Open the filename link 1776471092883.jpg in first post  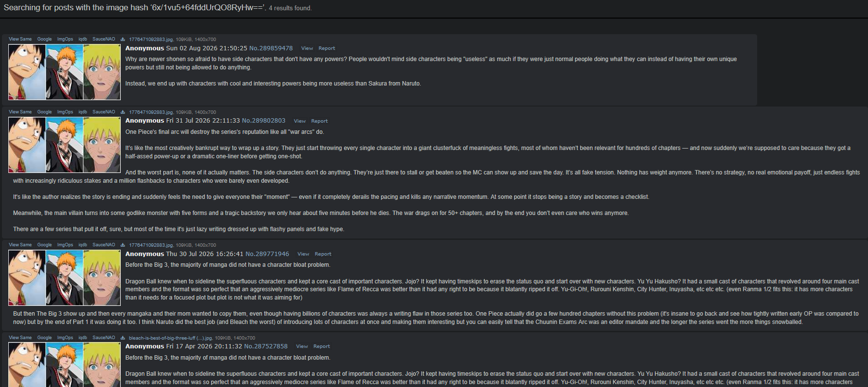(151, 40)
